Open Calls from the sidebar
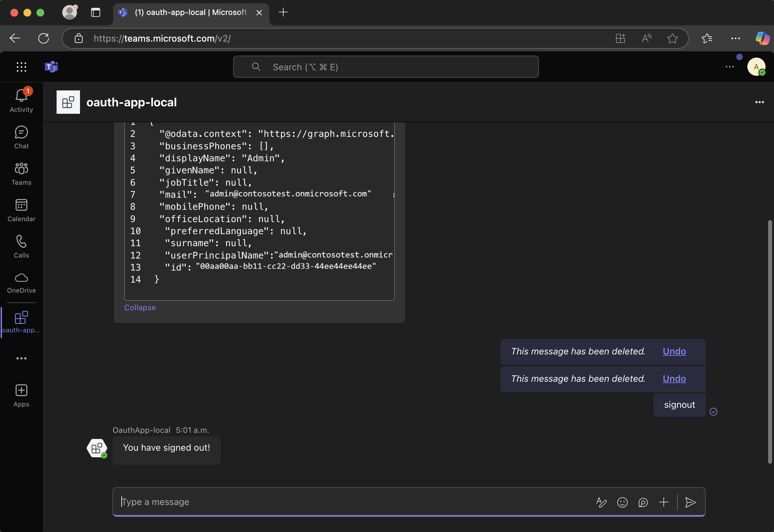 (x=21, y=246)
